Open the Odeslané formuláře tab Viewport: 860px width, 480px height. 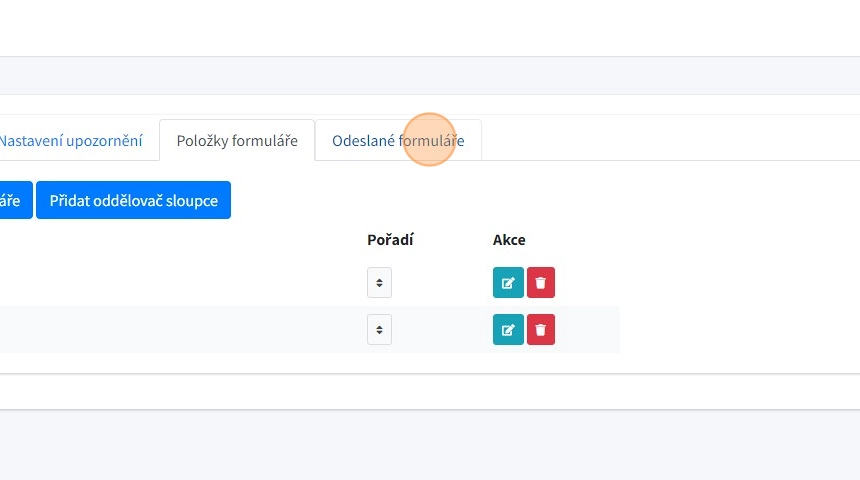coord(398,141)
